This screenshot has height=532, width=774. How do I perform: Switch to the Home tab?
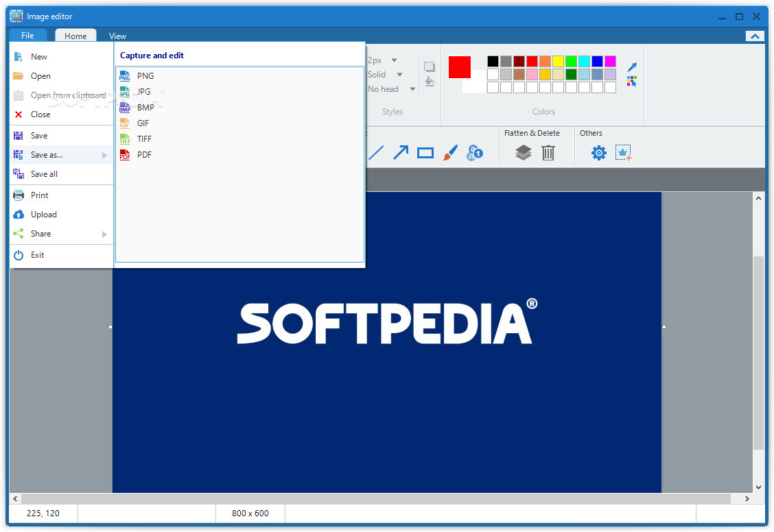(75, 36)
